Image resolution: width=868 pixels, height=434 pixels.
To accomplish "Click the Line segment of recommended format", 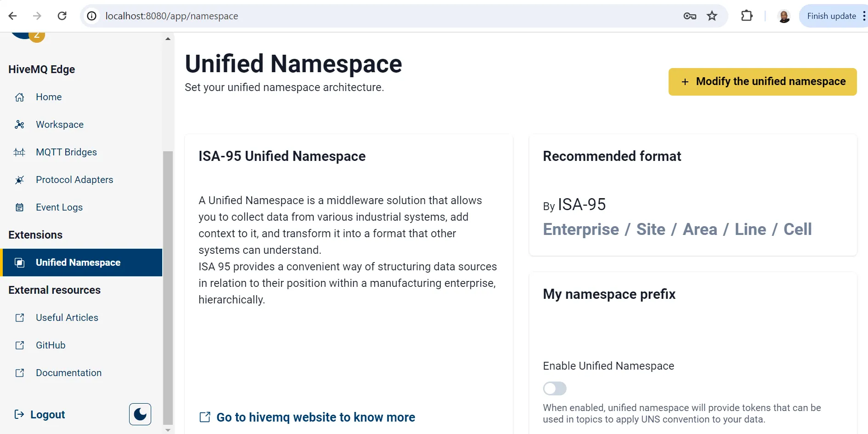I will point(750,229).
